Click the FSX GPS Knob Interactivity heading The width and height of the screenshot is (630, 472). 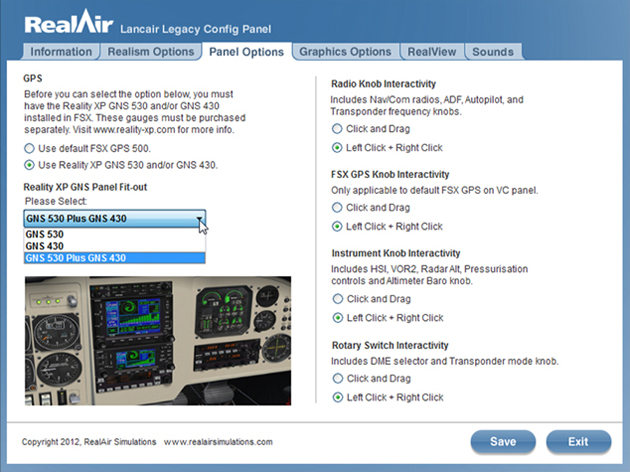pos(390,175)
